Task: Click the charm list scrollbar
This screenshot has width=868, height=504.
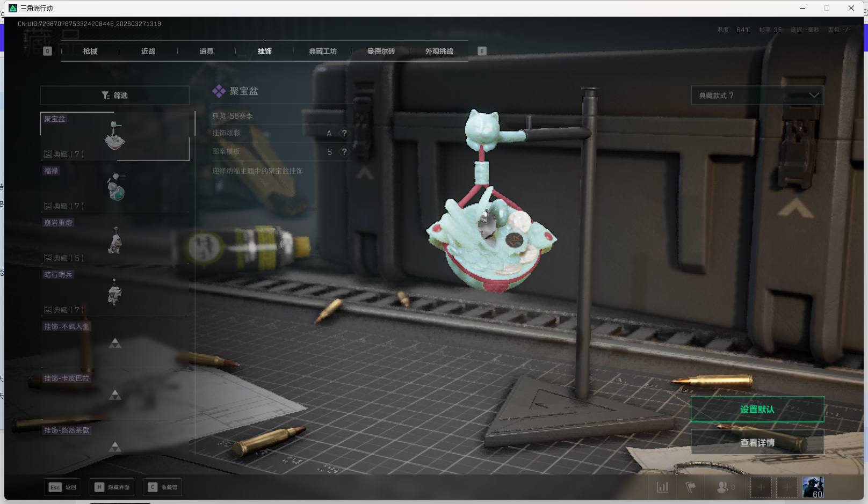Action: pos(194,125)
